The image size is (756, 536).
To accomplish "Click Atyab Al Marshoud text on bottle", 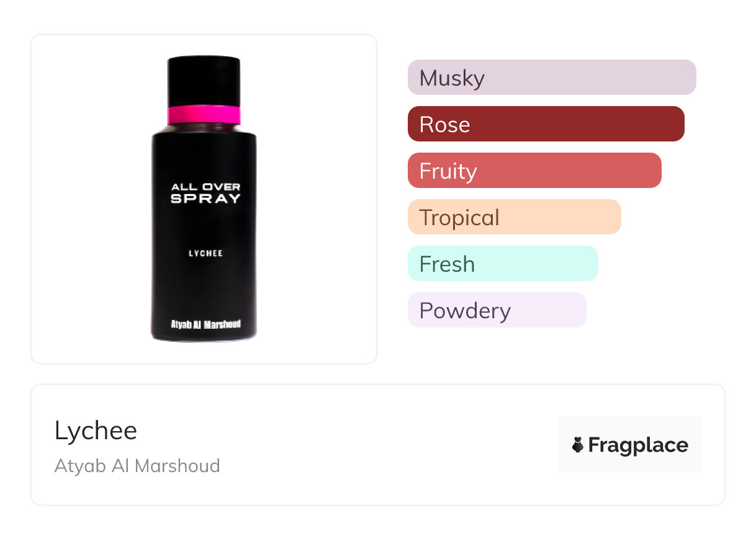I will 205,324.
